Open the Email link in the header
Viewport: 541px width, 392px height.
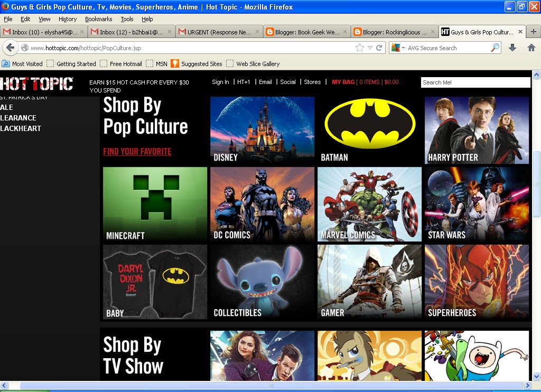tap(265, 82)
